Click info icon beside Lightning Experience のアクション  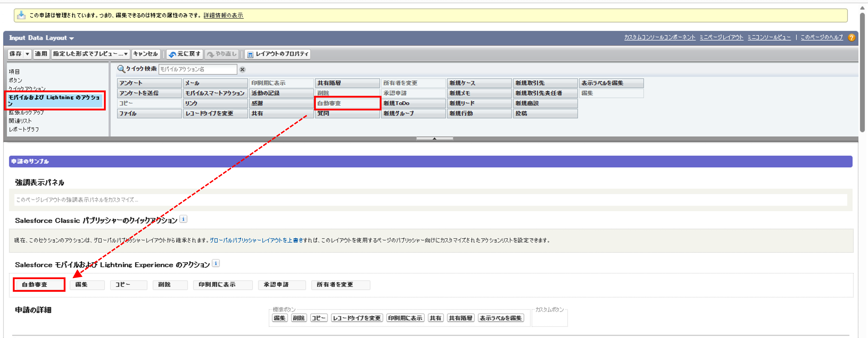click(x=216, y=264)
